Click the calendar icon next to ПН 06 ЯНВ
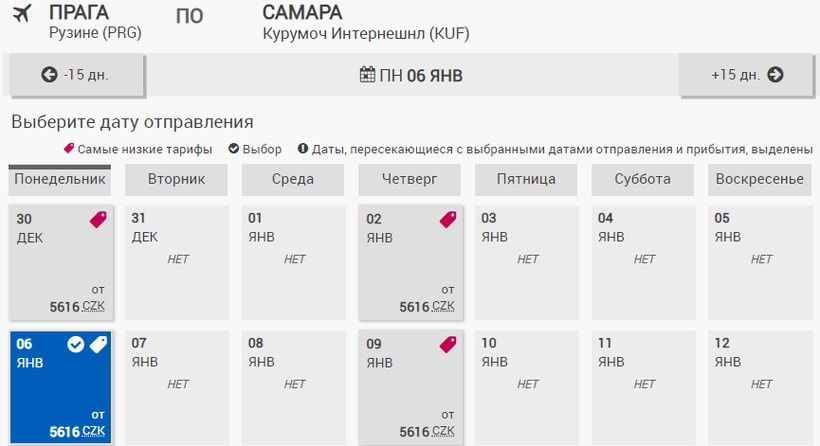 point(367,75)
